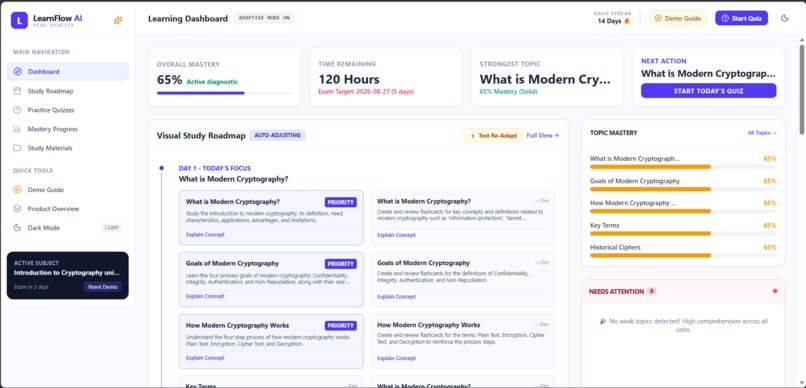Click Explain Concept under priority How Modern Cryptography Works

click(x=205, y=358)
